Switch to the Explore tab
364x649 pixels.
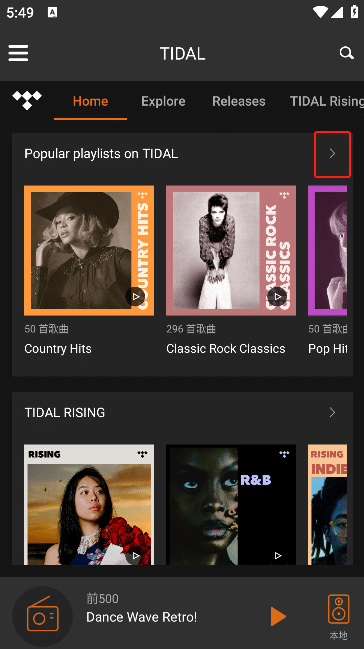163,101
